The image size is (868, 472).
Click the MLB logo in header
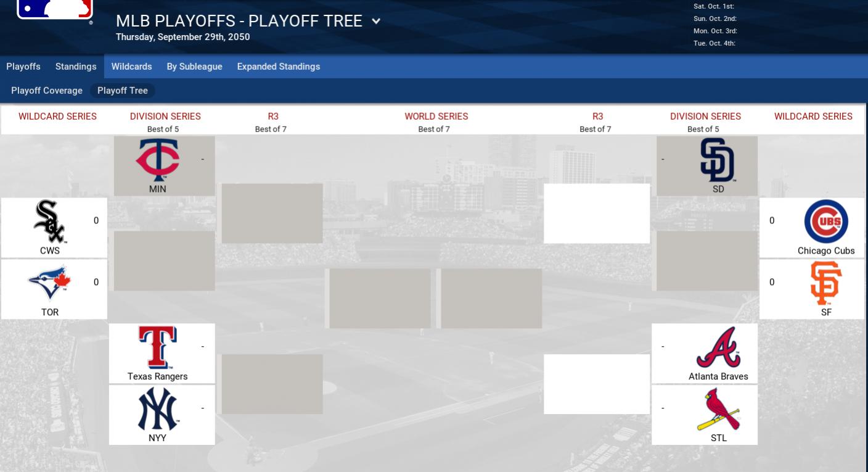tap(55, 9)
